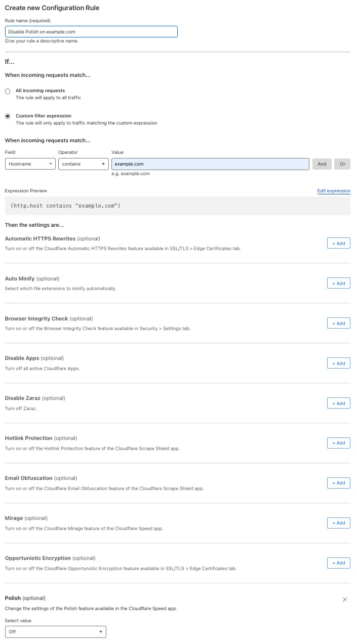Add Disable Zaraz setting
Image resolution: width=357 pixels, height=644 pixels.
click(338, 404)
